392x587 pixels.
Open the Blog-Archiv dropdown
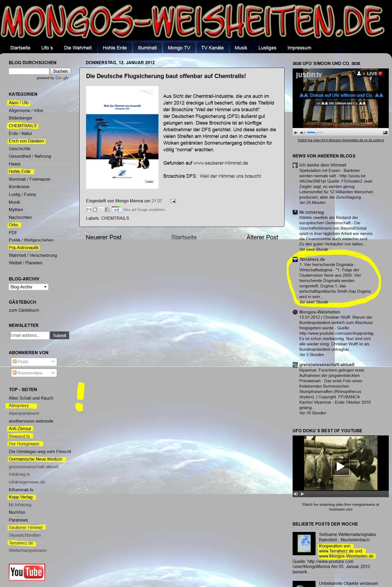click(29, 287)
